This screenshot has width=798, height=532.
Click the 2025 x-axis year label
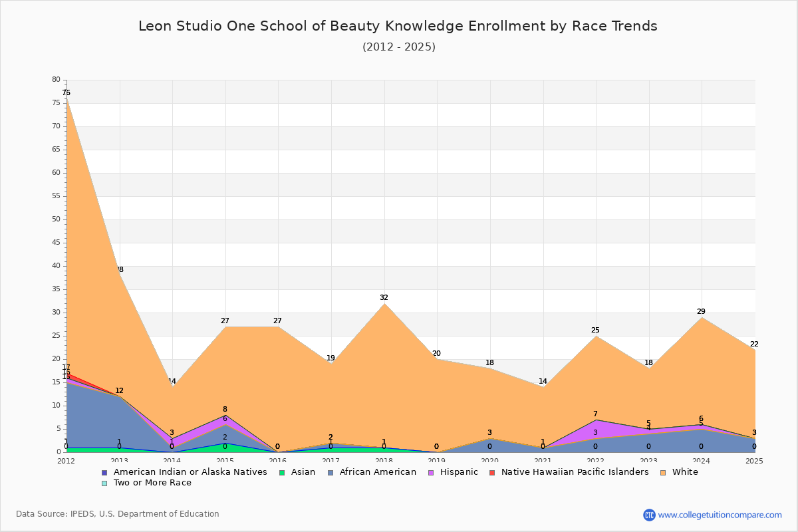click(754, 460)
